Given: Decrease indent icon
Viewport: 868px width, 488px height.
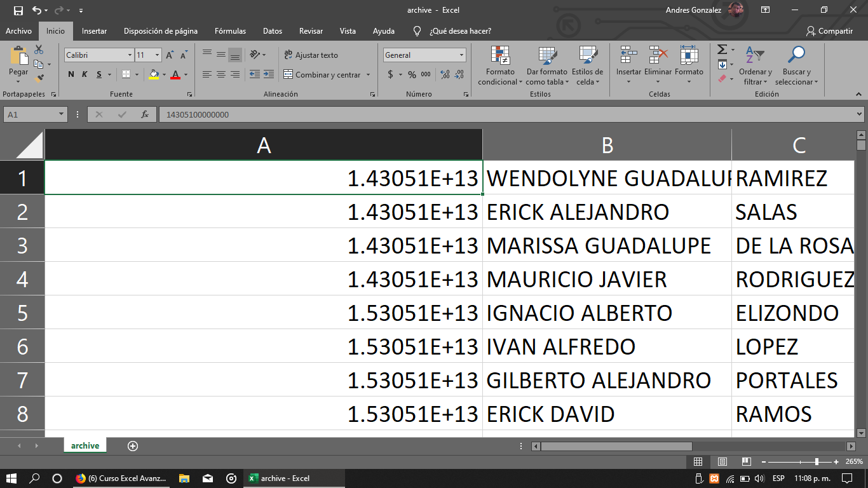Looking at the screenshot, I should pos(254,74).
